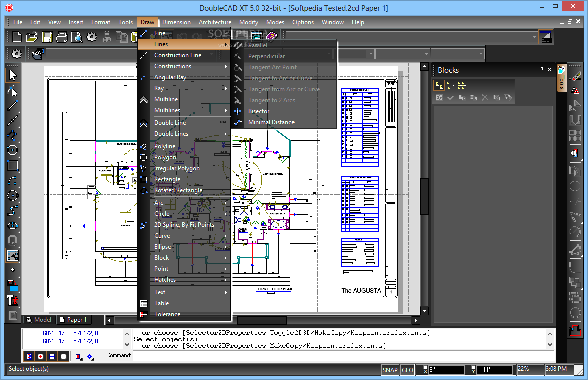This screenshot has width=588, height=380.
Task: Switch Blocks panel to details view
Action: [x=462, y=86]
